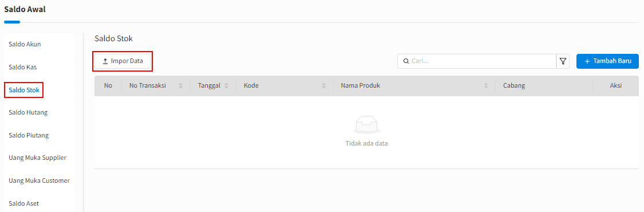Click the Impor Data button
Image resolution: width=644 pixels, height=212 pixels.
(123, 61)
